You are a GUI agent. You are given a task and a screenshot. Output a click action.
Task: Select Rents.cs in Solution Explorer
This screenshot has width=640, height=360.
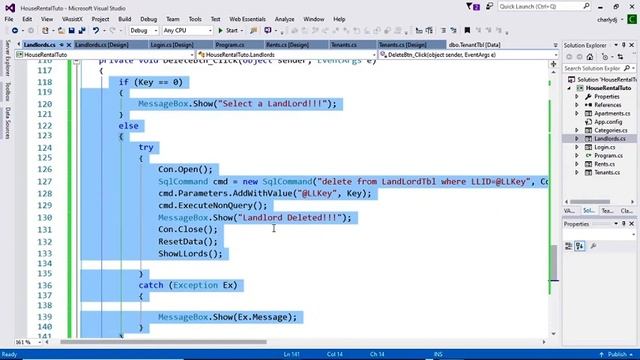click(604, 164)
